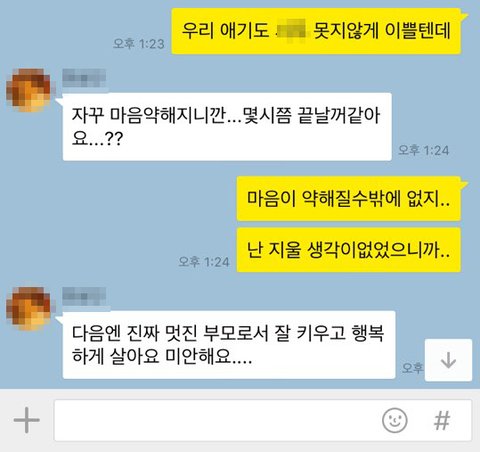Screen dimensions: 480x452
Task: Select the yellow bubble 난 지울 생각이없었으니까
Action: (x=349, y=250)
